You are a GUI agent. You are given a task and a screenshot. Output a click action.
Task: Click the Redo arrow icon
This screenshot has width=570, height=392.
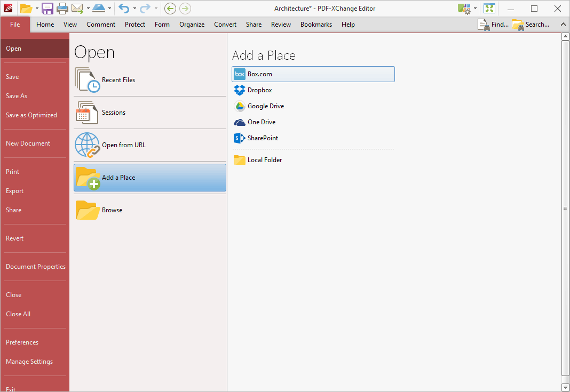point(145,9)
